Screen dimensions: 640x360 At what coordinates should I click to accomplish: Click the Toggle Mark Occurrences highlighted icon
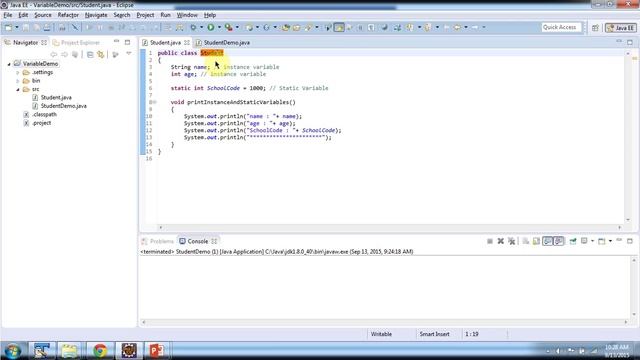(x=339, y=27)
